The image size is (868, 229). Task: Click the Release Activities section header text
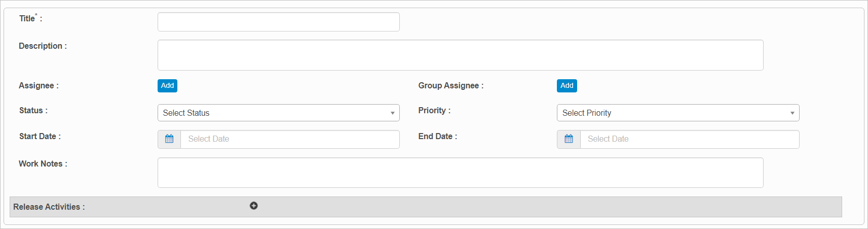tap(49, 207)
